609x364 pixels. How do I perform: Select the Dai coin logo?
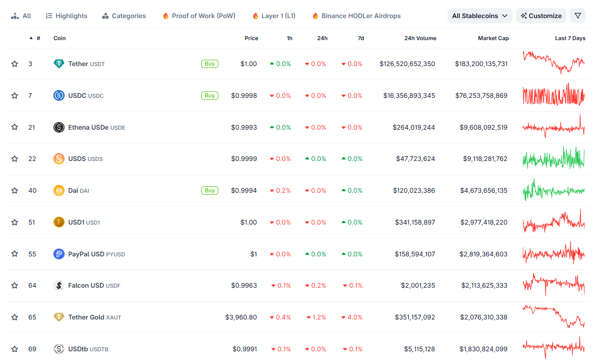tap(59, 190)
